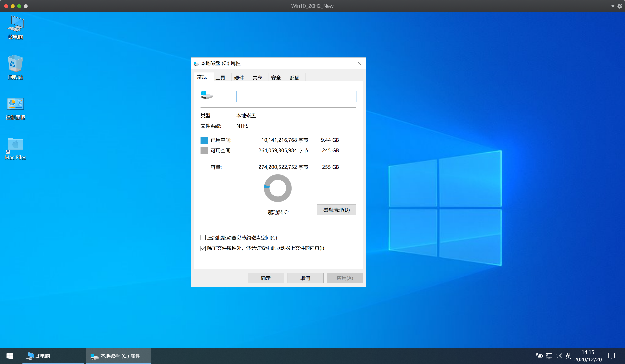Image resolution: width=625 pixels, height=364 pixels.
Task: Open the VM title bar dropdown arrow
Action: [x=613, y=6]
